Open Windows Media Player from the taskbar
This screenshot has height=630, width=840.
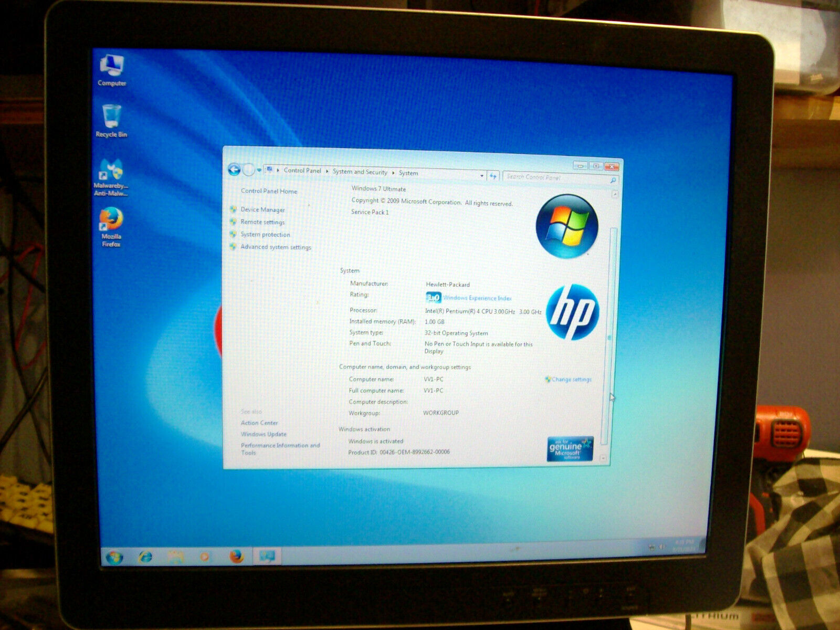point(205,556)
